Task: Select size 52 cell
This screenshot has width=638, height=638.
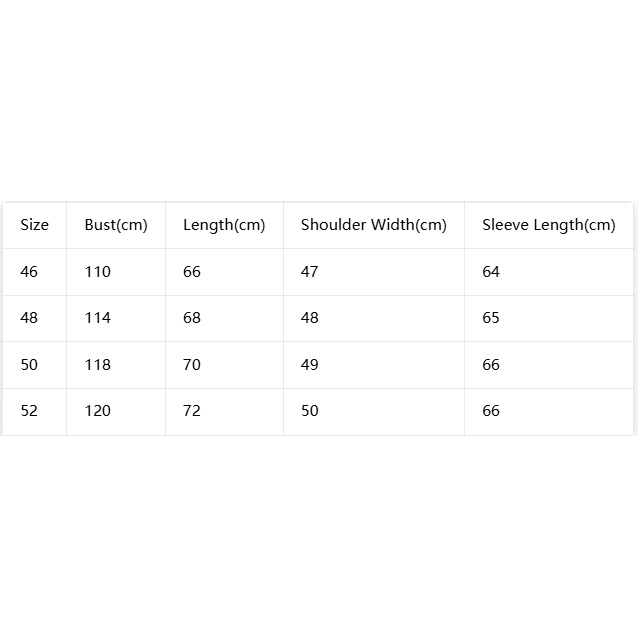Action: 29,411
